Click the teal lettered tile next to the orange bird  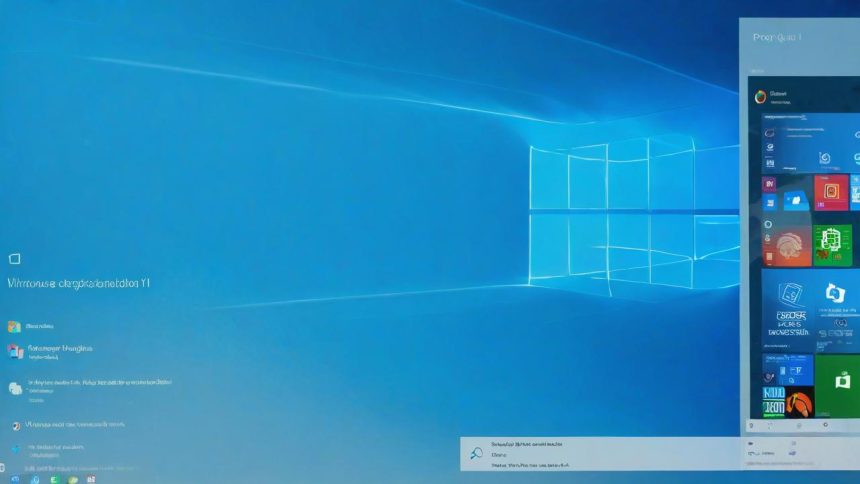coord(774,403)
